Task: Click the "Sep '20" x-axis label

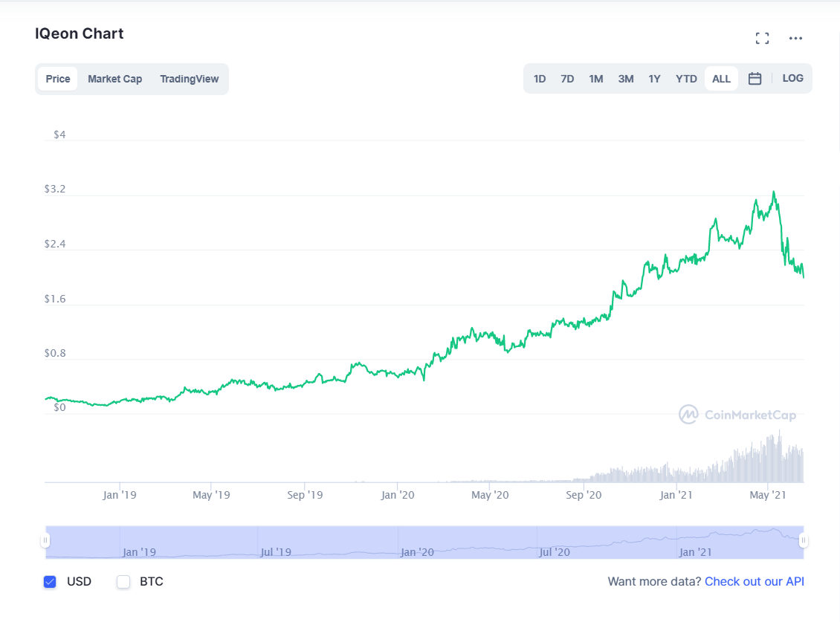Action: pyautogui.click(x=584, y=495)
